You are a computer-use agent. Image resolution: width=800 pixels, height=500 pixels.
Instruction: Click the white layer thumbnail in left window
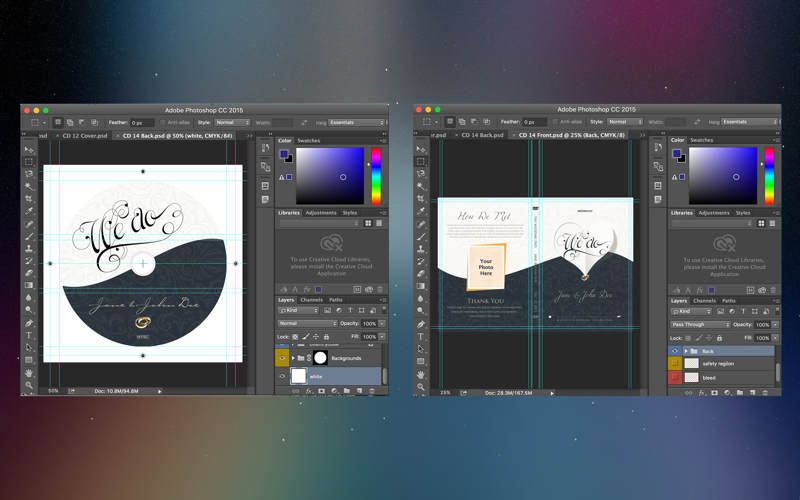point(298,377)
